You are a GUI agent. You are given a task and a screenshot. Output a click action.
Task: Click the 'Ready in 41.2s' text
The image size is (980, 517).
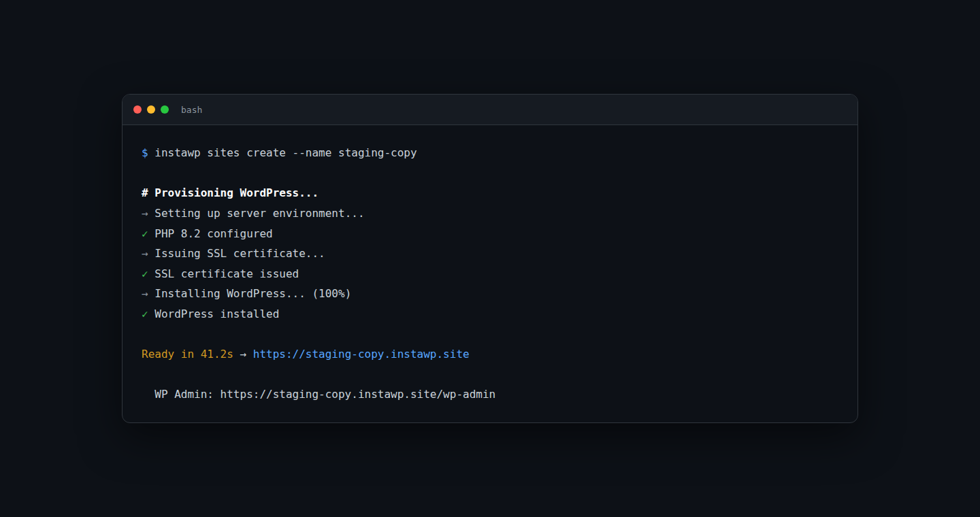pos(187,354)
